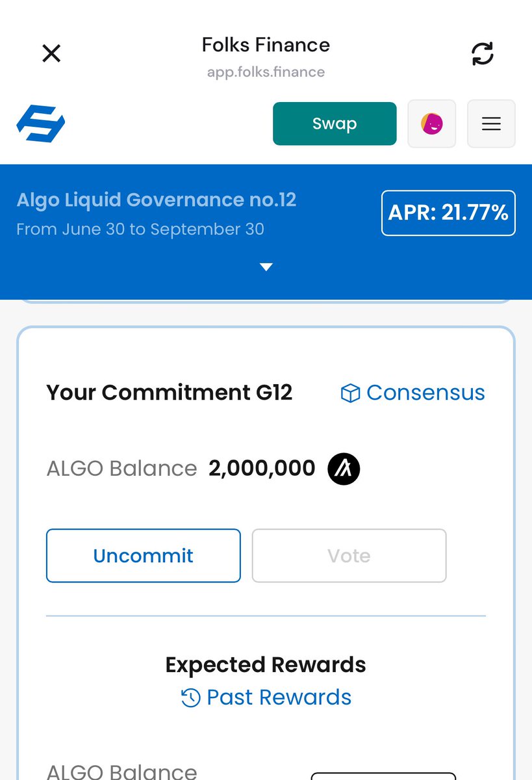Open the Past Rewards link
Viewport: 532px width, 780px height.
279,697
